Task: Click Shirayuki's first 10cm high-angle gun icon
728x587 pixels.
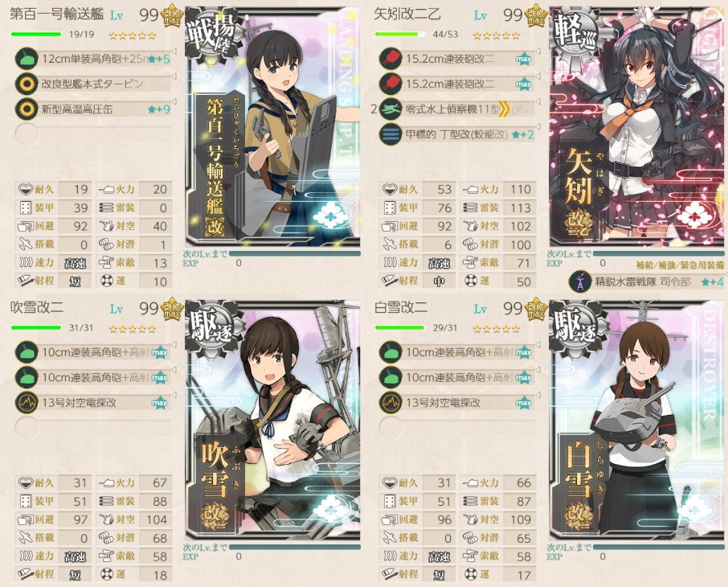Action: (x=391, y=352)
